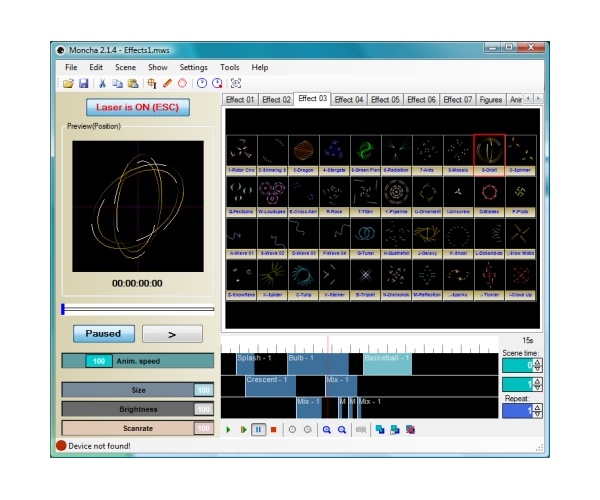
Task: Select the Basketball - 1 timeline clip
Action: [387, 364]
